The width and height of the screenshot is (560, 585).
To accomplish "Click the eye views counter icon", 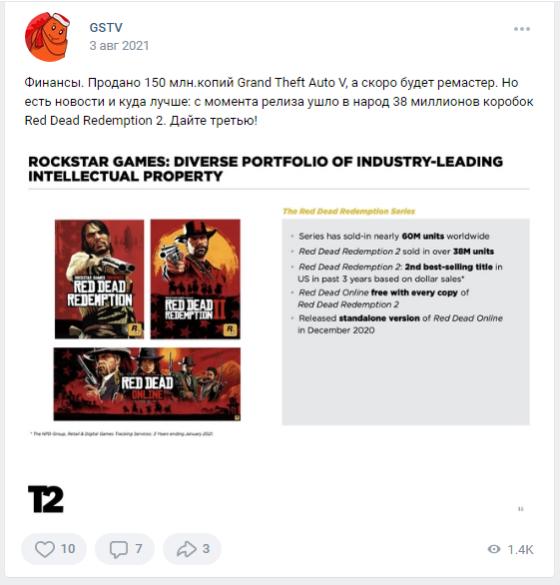I will [494, 549].
